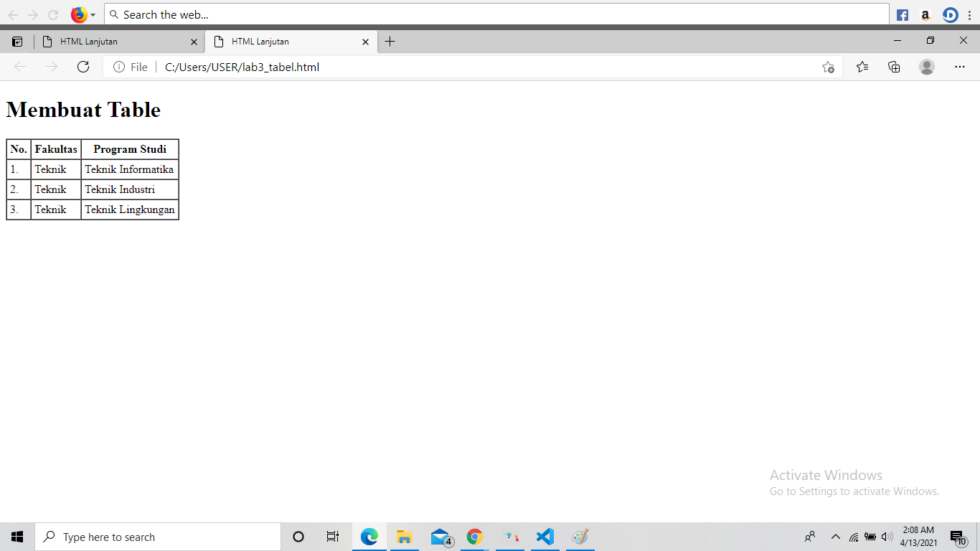Click the Windows Start button
Viewport: 980px width, 551px height.
click(16, 536)
